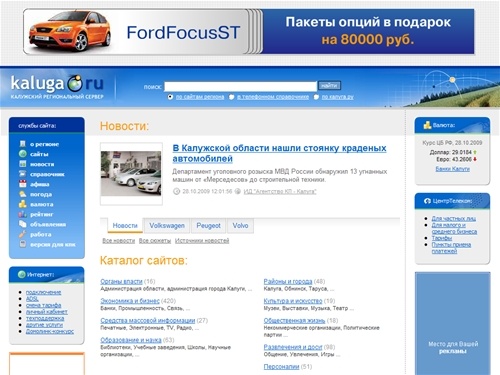This screenshot has height=375, width=500.
Task: Open the 'ADSL' link
Action: tap(32, 299)
